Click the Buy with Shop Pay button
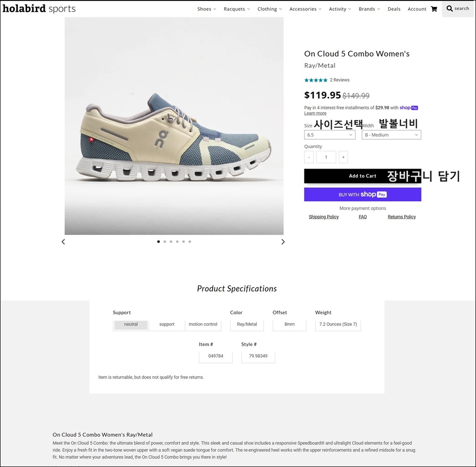The image size is (476, 467). [x=362, y=194]
